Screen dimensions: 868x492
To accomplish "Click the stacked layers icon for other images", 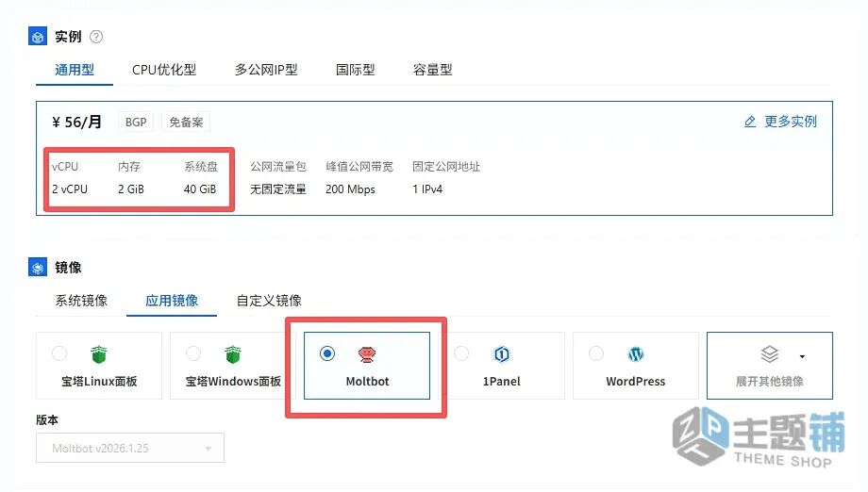I will pyautogui.click(x=770, y=354).
